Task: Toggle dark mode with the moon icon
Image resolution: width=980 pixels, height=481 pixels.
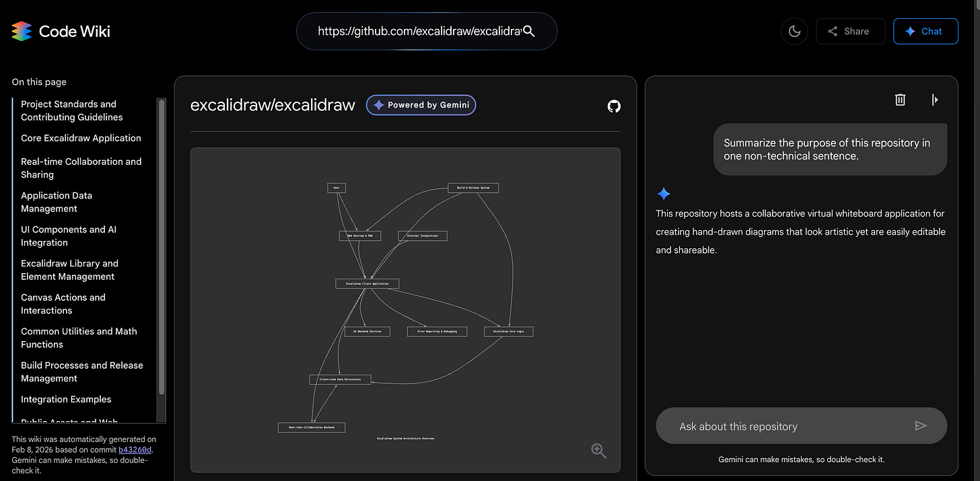Action: 794,30
